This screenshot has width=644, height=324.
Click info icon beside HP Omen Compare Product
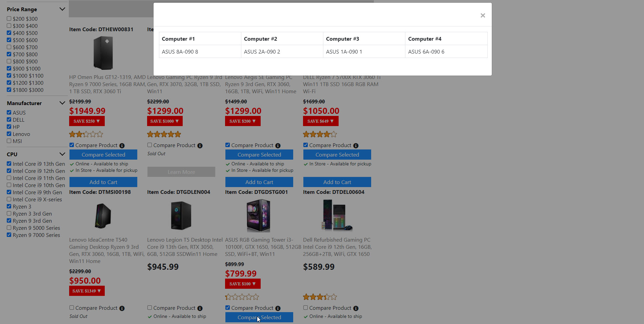point(122,146)
